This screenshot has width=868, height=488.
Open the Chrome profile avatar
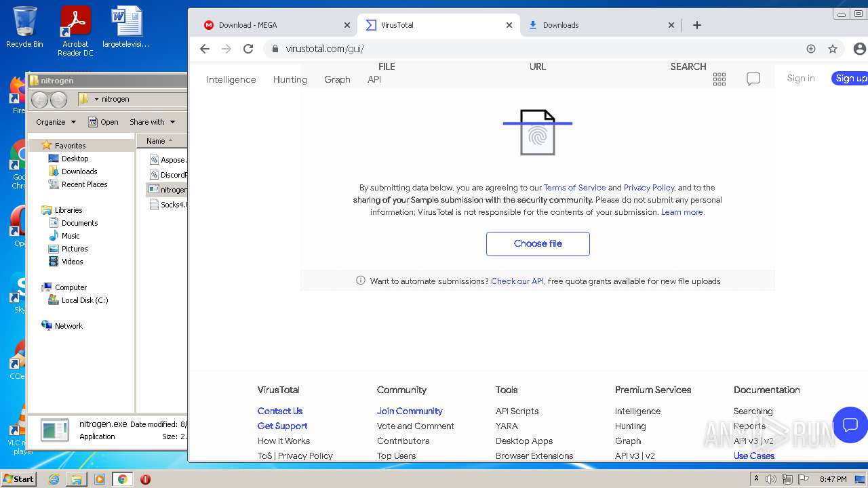point(859,49)
